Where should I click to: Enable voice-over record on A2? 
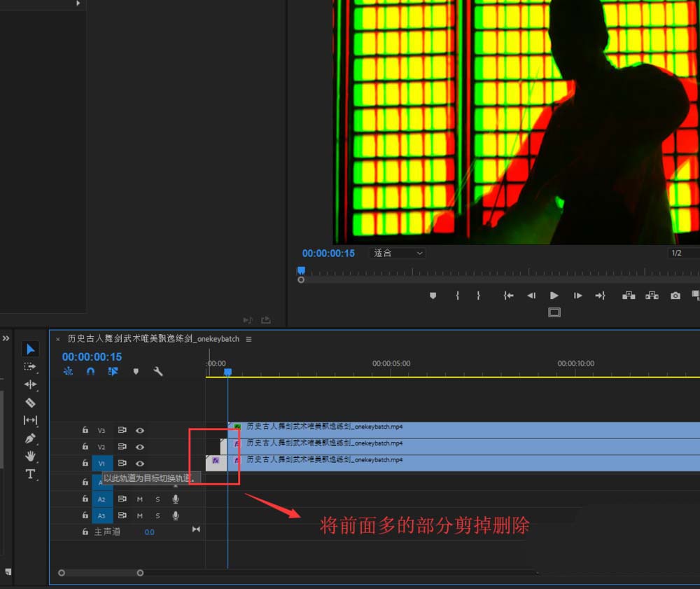click(176, 499)
